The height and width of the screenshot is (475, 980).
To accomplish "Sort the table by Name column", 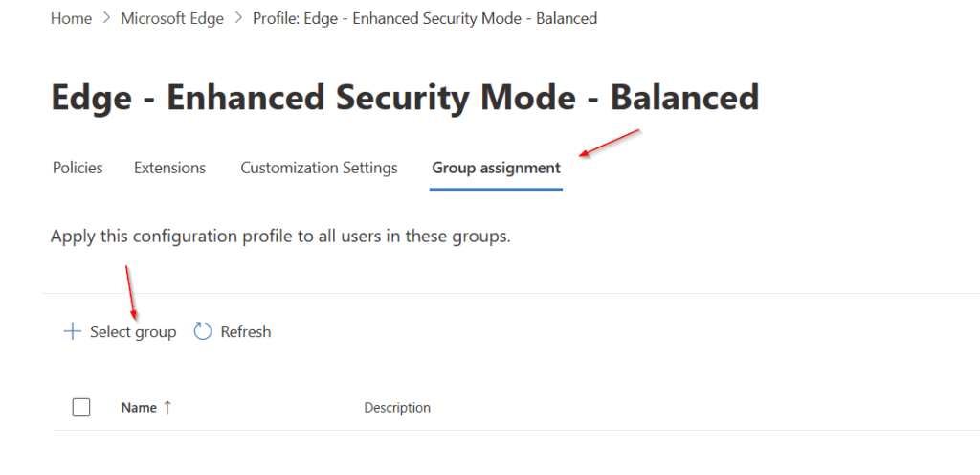I will click(x=139, y=407).
